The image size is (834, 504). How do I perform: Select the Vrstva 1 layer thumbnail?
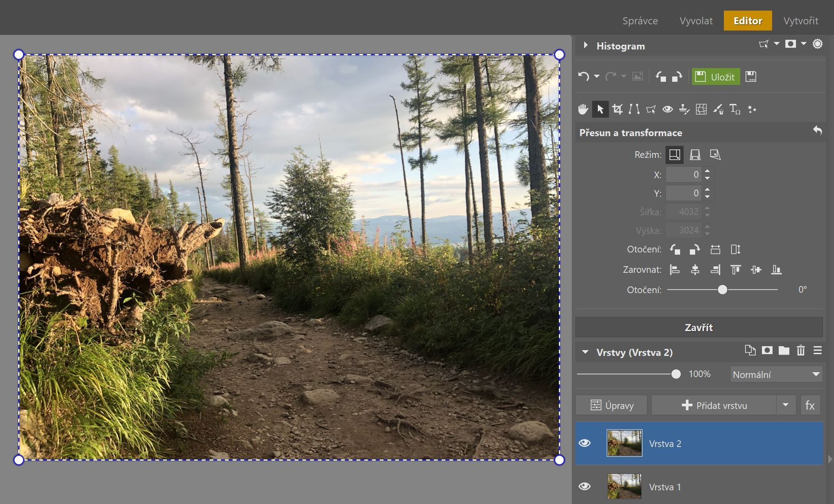tap(624, 486)
